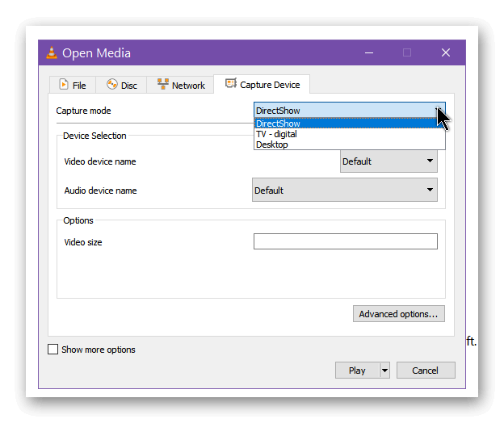Switch to the File tab
The width and height of the screenshot is (504, 423).
(x=73, y=85)
